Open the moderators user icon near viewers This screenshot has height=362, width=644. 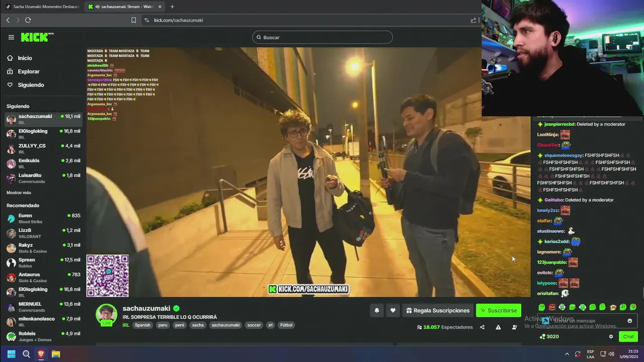[514, 327]
